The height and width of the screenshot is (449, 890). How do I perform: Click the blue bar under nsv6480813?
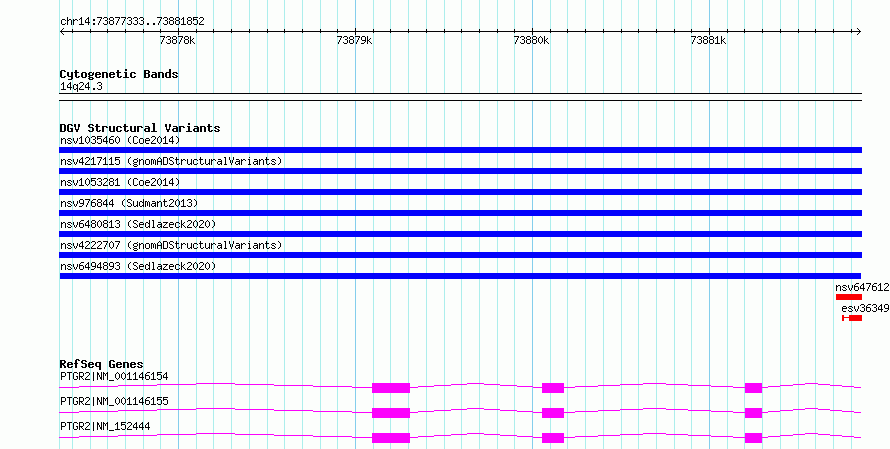(x=460, y=234)
